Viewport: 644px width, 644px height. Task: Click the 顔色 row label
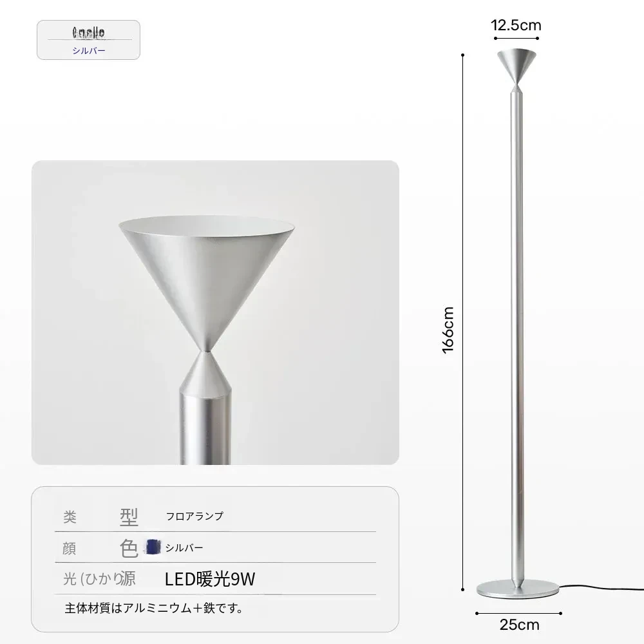(x=100, y=548)
